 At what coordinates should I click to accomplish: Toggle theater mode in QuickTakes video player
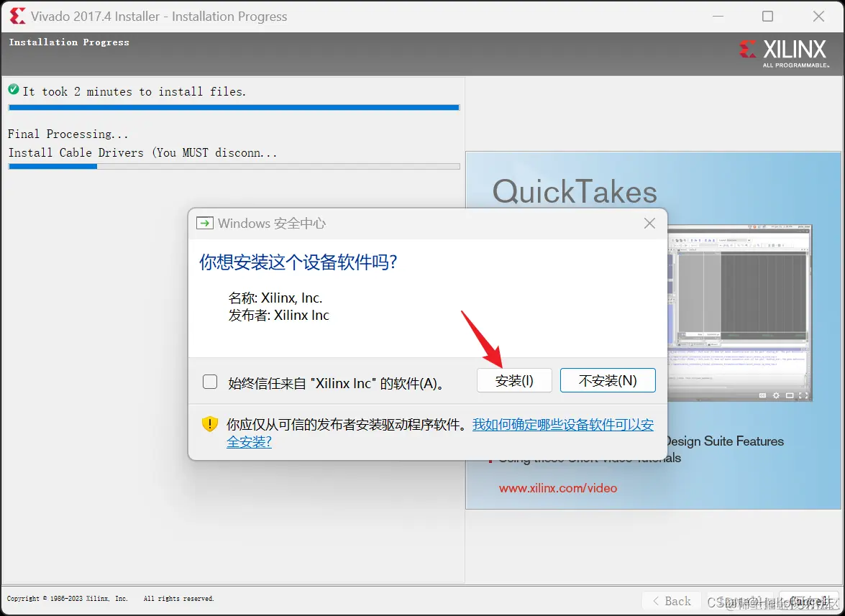click(790, 395)
